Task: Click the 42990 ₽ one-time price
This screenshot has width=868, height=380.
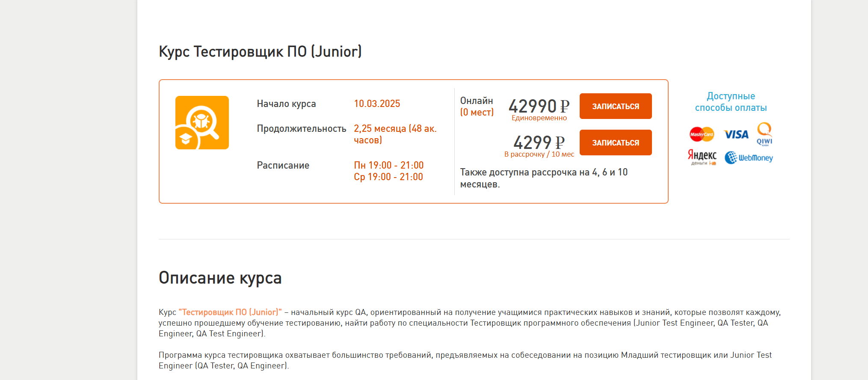Action: [539, 106]
